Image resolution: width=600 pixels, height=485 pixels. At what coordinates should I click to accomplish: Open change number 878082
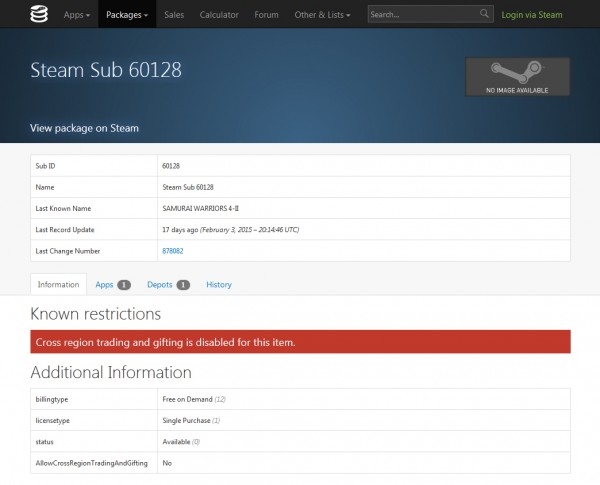[174, 250]
